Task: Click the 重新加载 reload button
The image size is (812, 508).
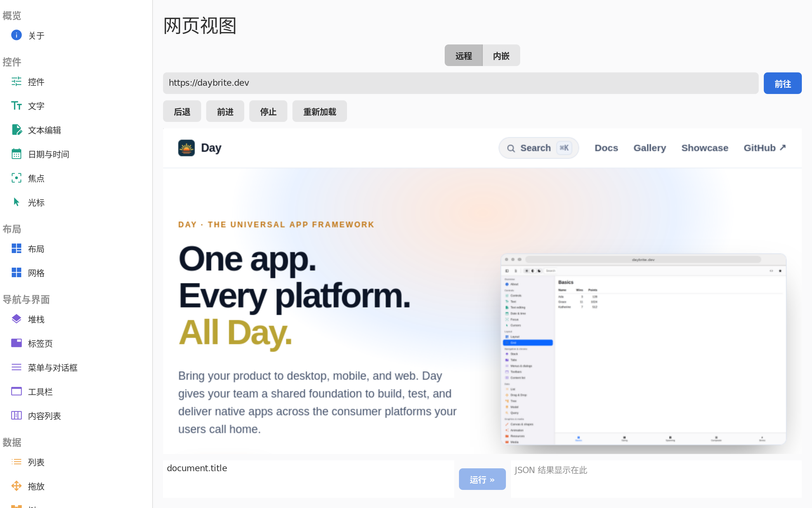Action: click(319, 111)
